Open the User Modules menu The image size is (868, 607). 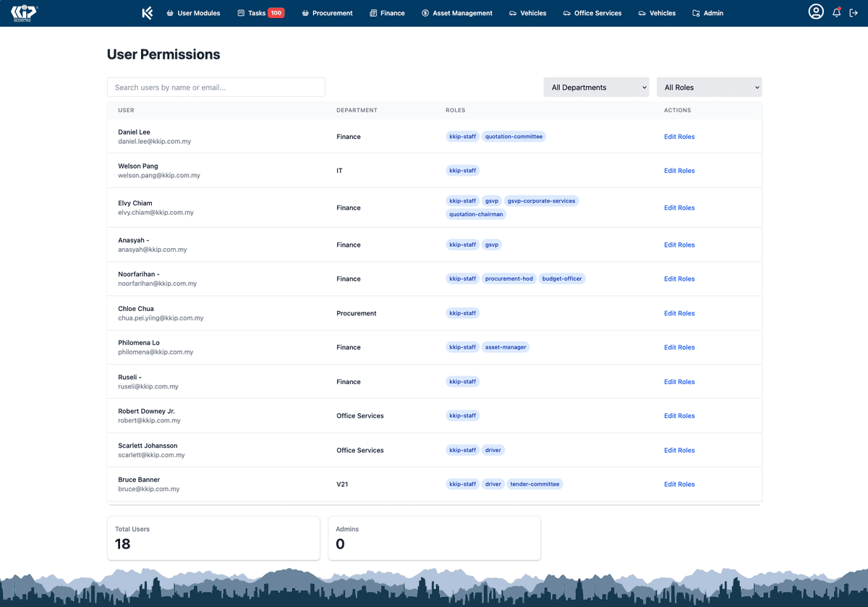[193, 13]
